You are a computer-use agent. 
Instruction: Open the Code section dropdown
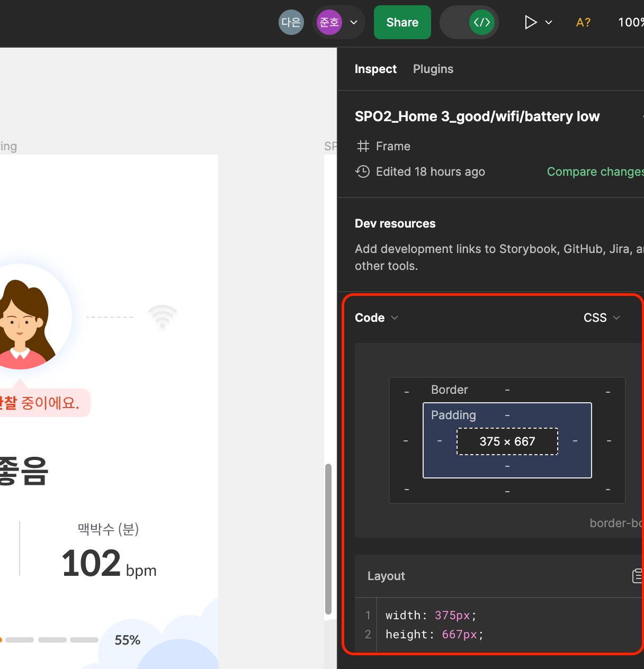(377, 318)
